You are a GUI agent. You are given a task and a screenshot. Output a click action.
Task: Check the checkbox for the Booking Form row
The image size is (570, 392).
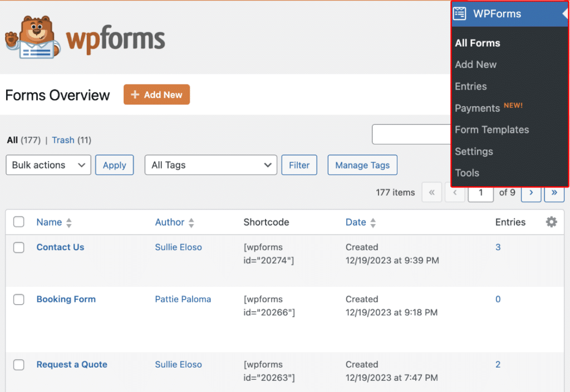click(18, 300)
